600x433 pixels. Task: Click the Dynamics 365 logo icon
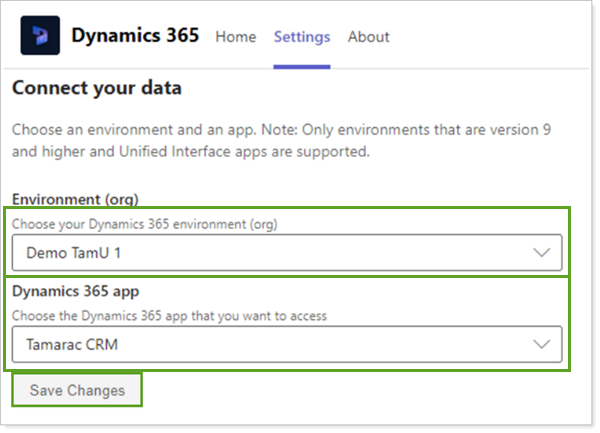coord(40,37)
